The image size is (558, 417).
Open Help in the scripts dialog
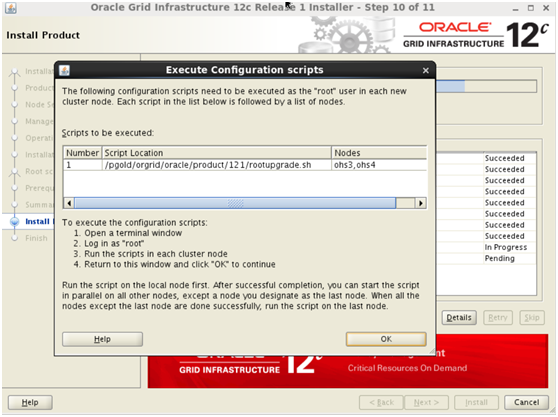tap(102, 339)
